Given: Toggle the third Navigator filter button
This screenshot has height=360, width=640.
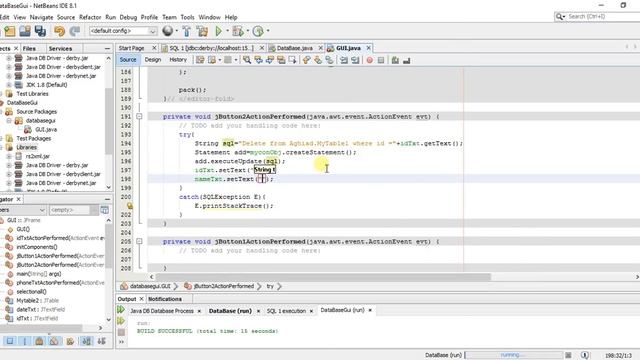Looking at the screenshot, I should tap(40, 341).
